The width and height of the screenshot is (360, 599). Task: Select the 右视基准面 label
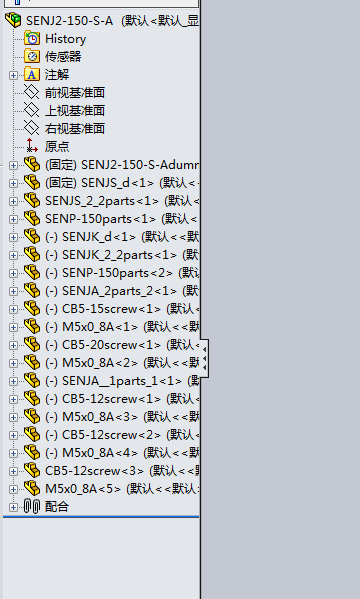[75, 128]
